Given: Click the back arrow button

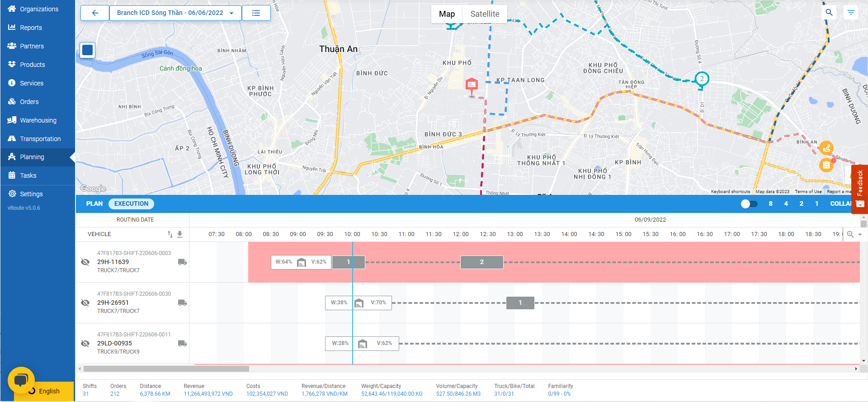Looking at the screenshot, I should coord(95,13).
